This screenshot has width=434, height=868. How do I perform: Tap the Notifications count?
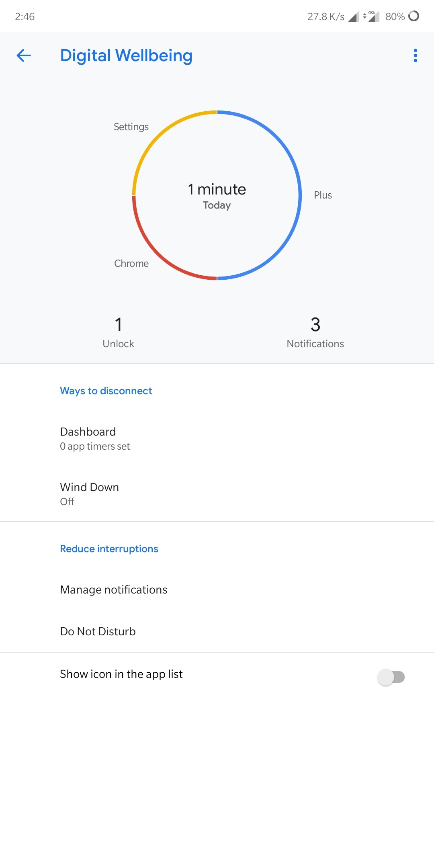click(315, 332)
